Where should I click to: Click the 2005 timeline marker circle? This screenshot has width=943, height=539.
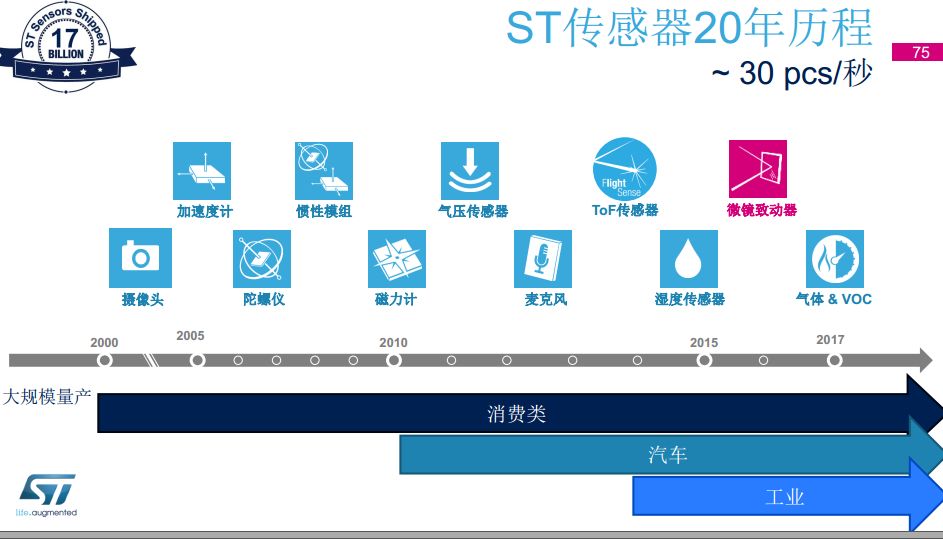197,360
